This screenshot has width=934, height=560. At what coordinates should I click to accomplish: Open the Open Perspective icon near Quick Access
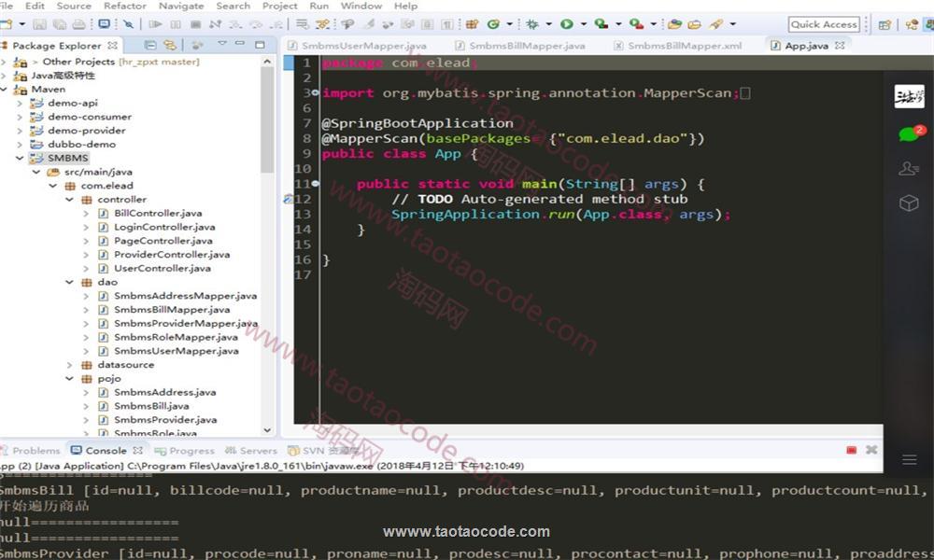click(884, 24)
